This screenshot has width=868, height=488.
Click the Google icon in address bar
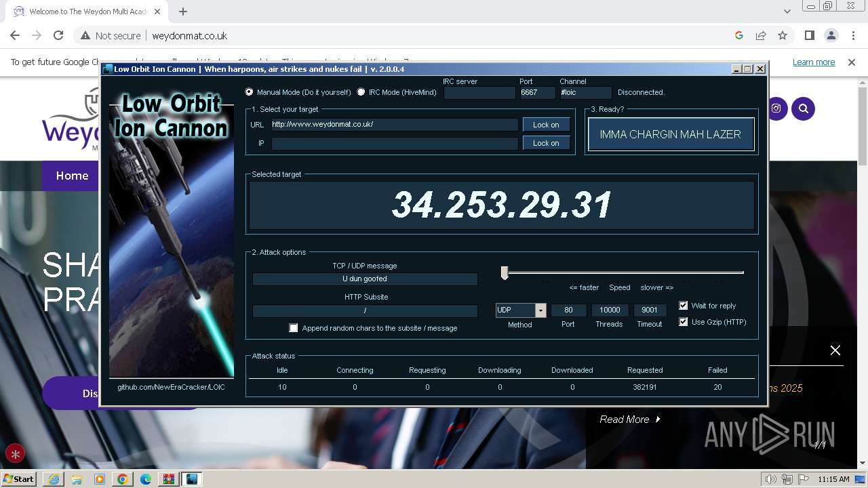pyautogui.click(x=739, y=35)
